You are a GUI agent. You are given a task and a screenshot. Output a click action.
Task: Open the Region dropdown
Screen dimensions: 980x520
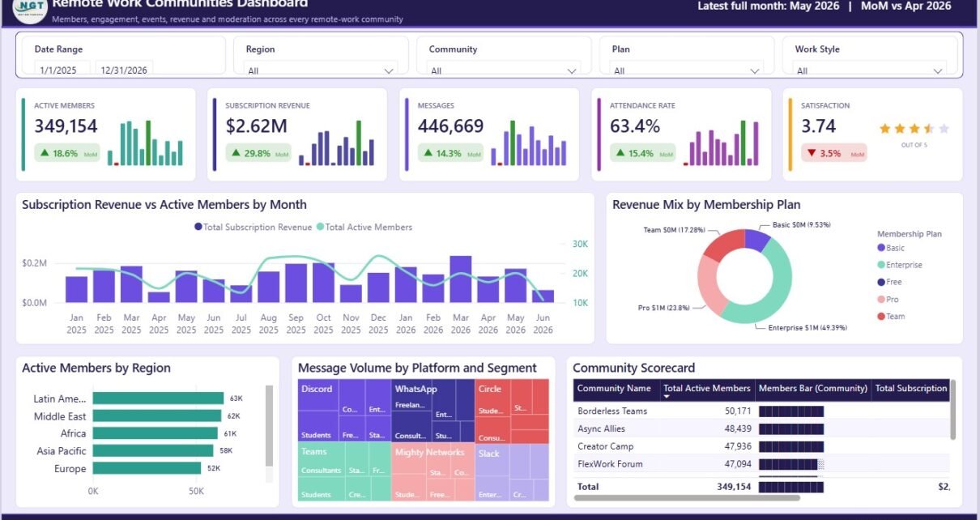tap(321, 70)
